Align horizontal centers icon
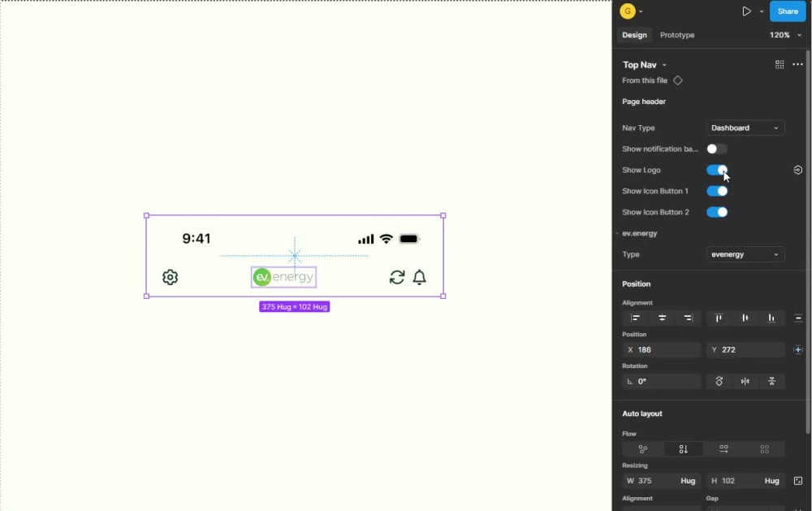This screenshot has width=812, height=511. click(x=662, y=318)
